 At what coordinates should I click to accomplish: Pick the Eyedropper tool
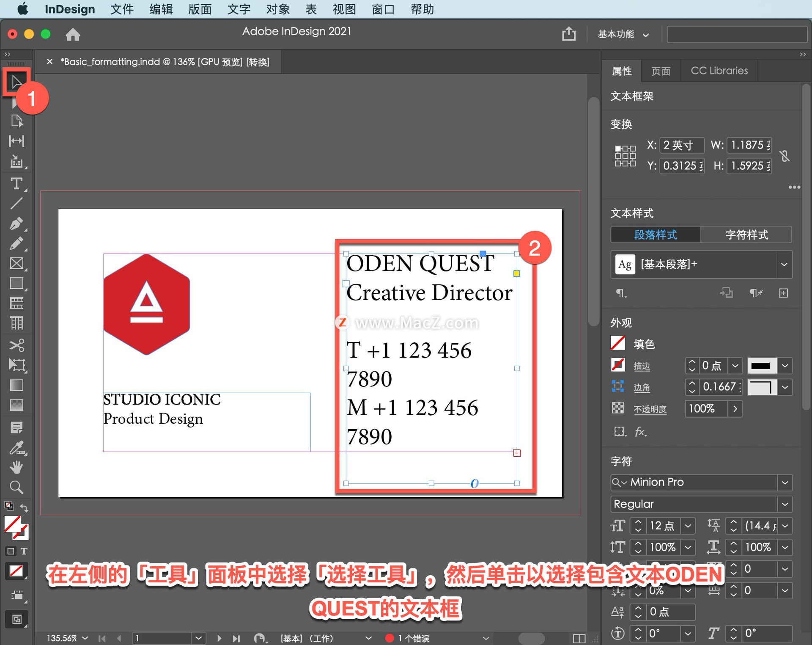17,449
